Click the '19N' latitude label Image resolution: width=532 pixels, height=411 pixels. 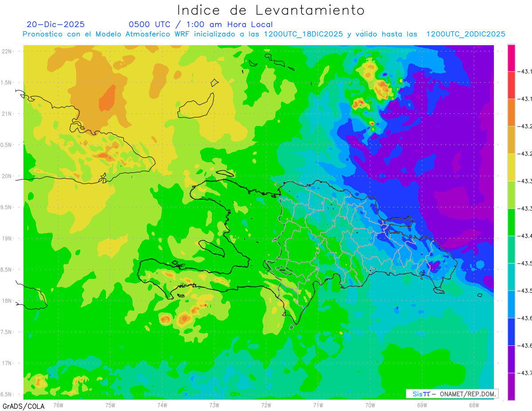click(7, 239)
